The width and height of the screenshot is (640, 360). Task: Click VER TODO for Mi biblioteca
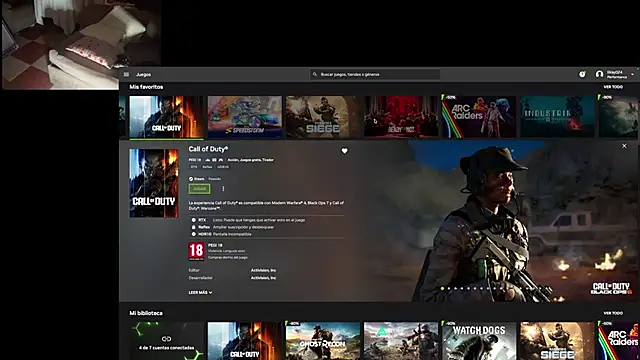(613, 313)
